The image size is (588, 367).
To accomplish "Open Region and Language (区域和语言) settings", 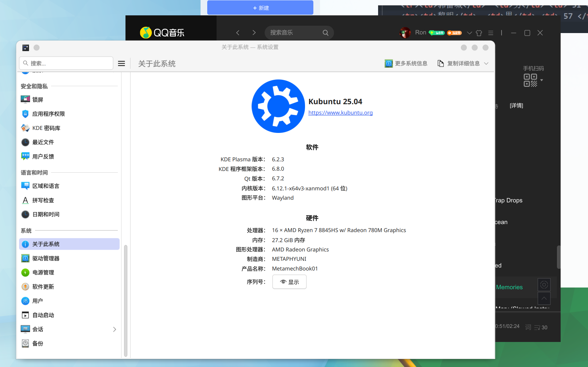I will (x=69, y=186).
